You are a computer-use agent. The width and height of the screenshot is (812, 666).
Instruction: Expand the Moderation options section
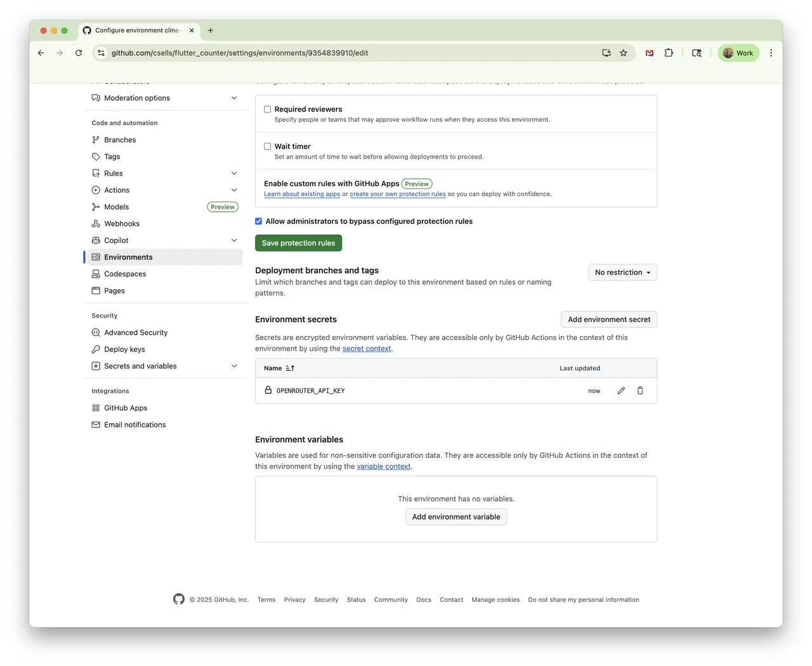(x=234, y=98)
